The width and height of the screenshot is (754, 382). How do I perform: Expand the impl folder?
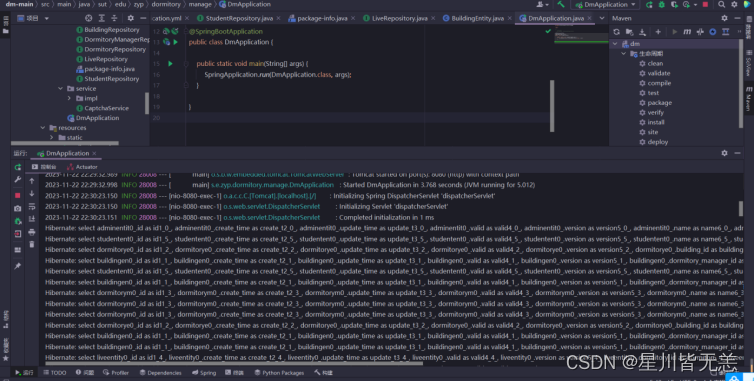point(69,98)
